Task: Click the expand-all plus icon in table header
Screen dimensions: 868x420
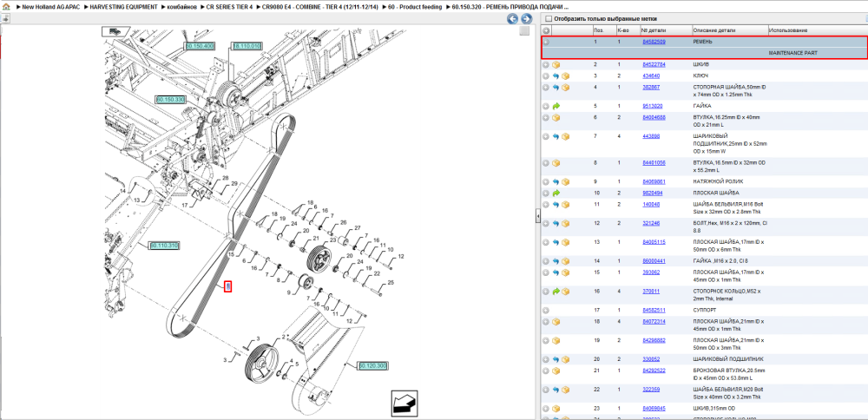Action: point(546,30)
